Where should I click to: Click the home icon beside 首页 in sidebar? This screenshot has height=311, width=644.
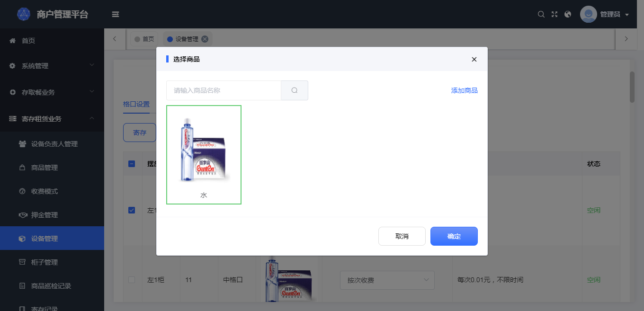(13, 41)
